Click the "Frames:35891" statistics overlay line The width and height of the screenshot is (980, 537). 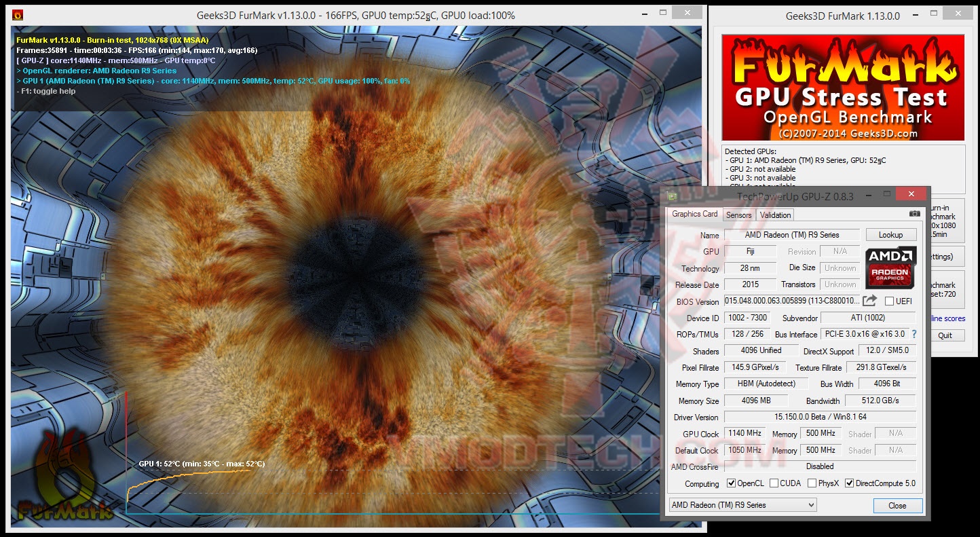[x=136, y=50]
